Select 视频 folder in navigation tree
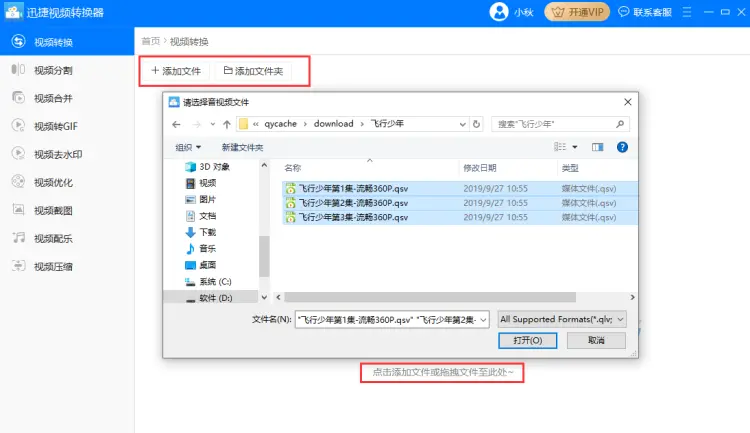Screen dimensions: 750x433 (201, 183)
